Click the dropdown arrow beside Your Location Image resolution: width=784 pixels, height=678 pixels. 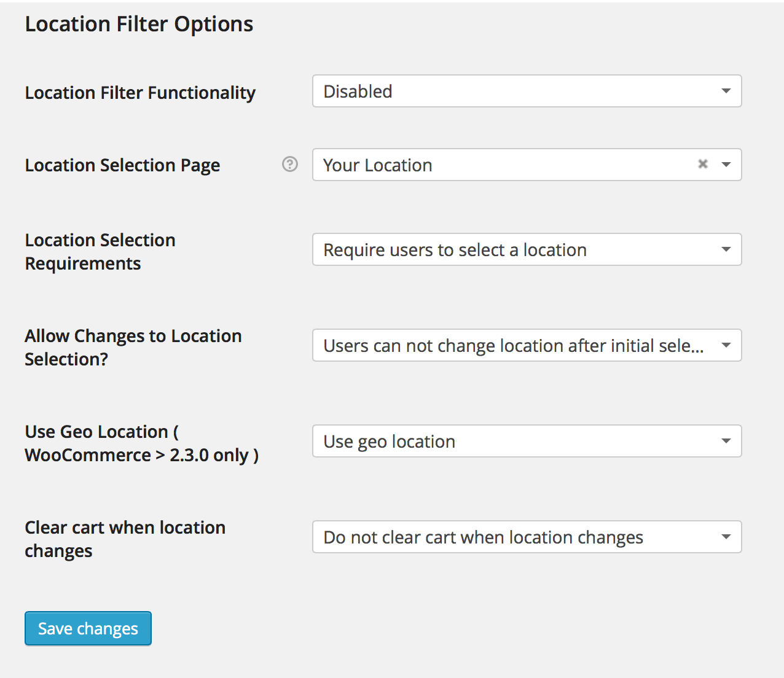726,165
